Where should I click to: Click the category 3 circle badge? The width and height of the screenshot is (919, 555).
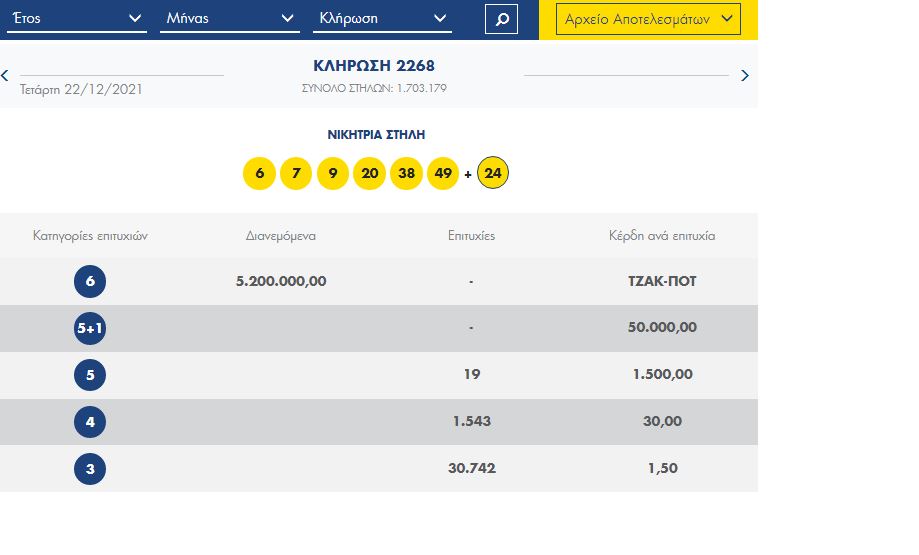coord(90,468)
